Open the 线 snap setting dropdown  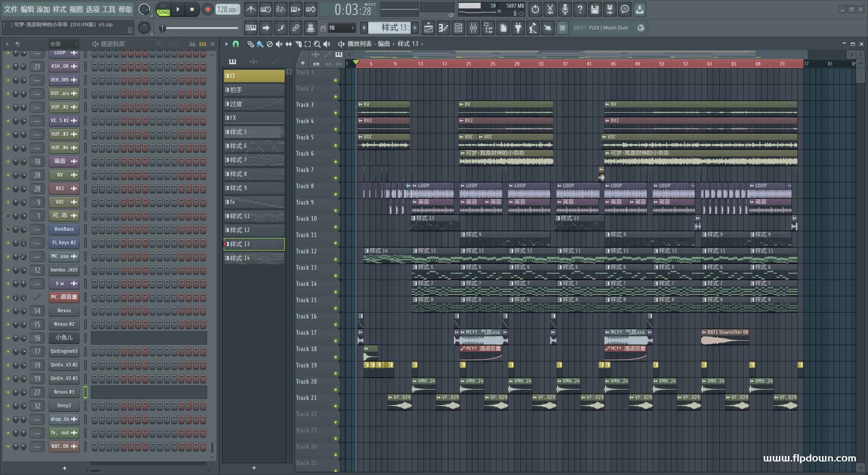coord(341,28)
